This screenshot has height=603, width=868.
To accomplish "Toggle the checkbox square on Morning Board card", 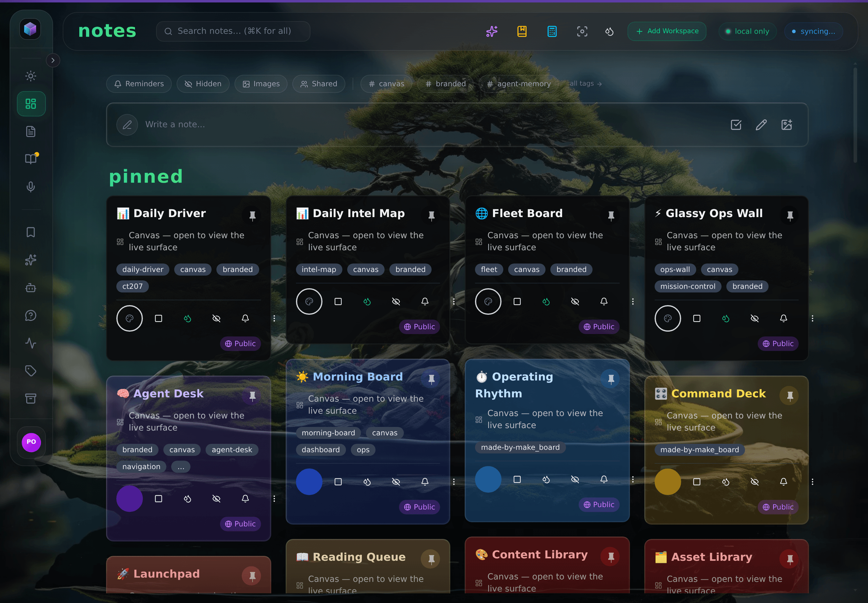I will point(338,482).
